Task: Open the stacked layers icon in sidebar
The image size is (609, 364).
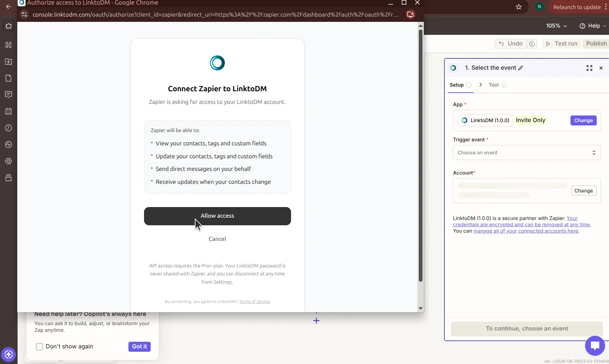Action: (9, 178)
